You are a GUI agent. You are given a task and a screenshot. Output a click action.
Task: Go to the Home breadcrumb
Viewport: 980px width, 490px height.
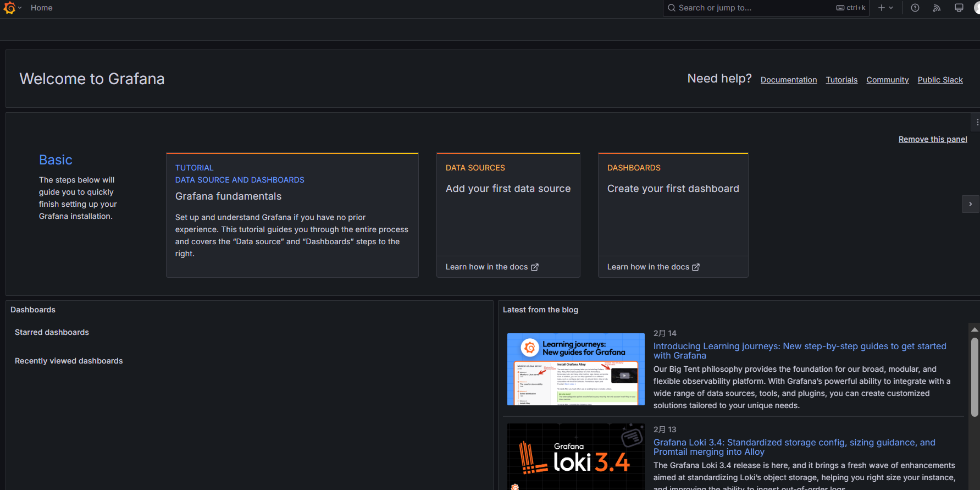click(x=42, y=8)
